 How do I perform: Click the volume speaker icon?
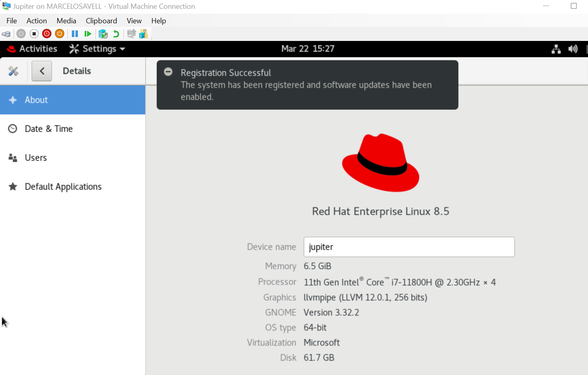point(573,49)
